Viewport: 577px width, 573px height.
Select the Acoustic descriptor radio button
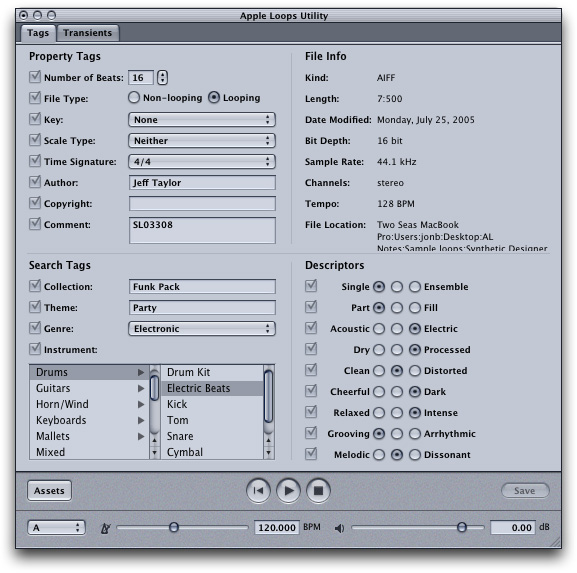pos(379,329)
